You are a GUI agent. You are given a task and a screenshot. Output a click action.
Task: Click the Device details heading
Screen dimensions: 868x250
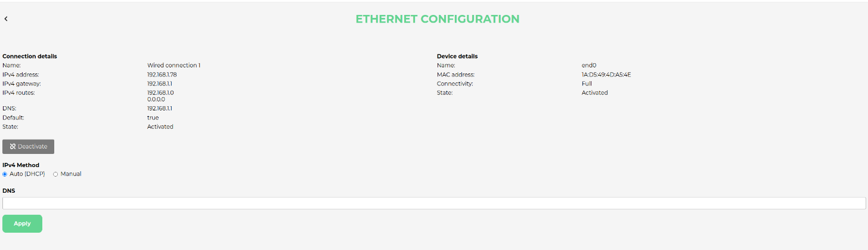point(457,56)
